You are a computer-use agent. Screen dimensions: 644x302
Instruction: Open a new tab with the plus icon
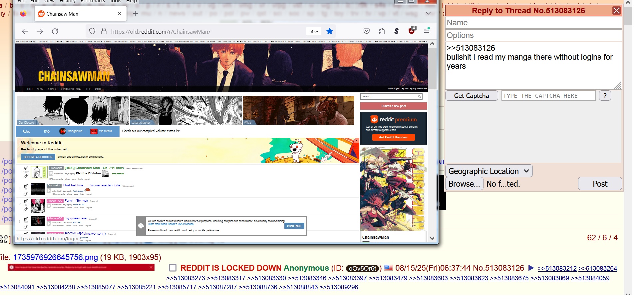[x=135, y=14]
